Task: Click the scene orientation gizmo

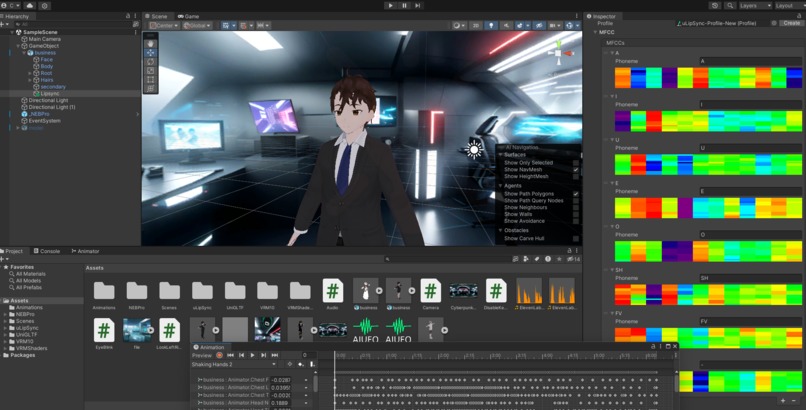Action: [x=559, y=53]
